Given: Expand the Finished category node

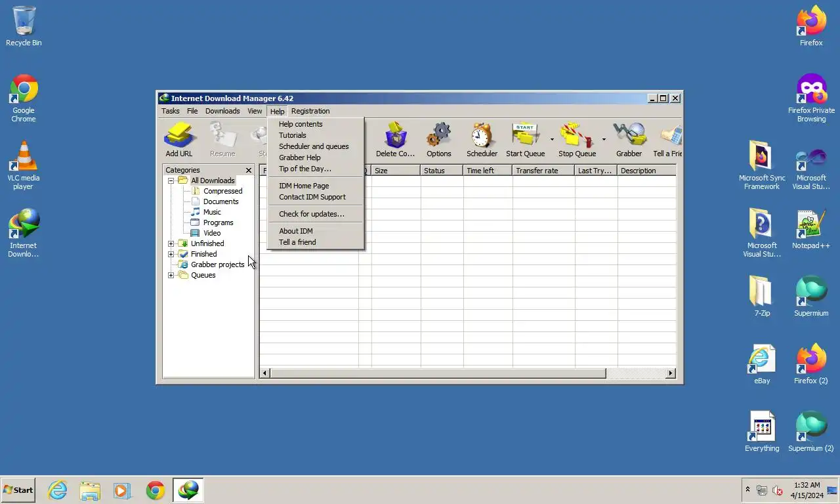Looking at the screenshot, I should pyautogui.click(x=171, y=254).
